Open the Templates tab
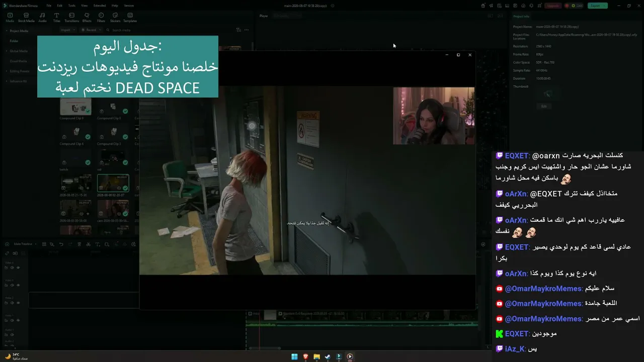644x362 pixels. [130, 18]
